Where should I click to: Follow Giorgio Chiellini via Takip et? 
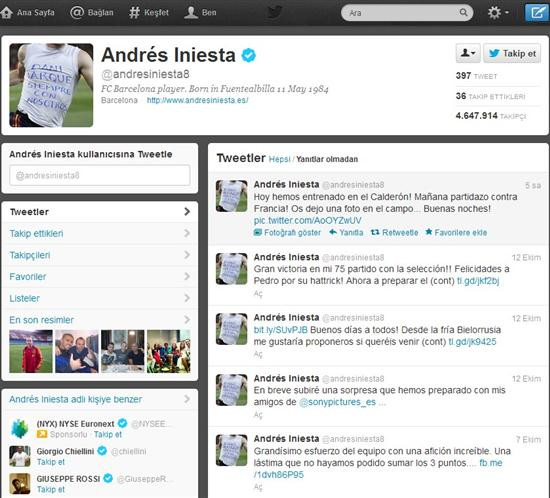point(51,462)
